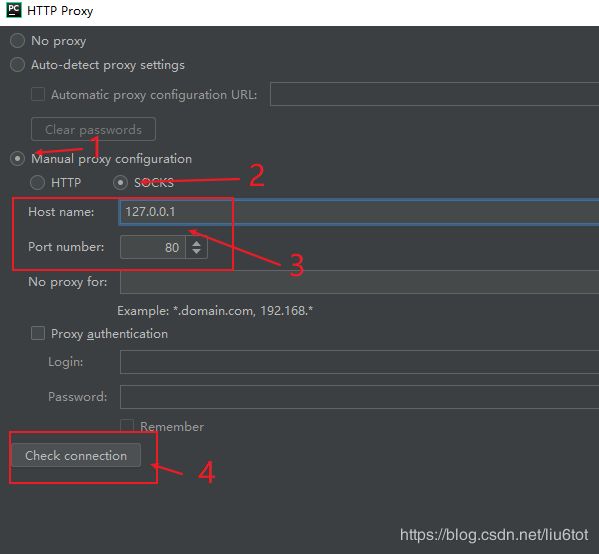Click the Port number field showing 80
Image resolution: width=599 pixels, height=554 pixels.
(153, 247)
